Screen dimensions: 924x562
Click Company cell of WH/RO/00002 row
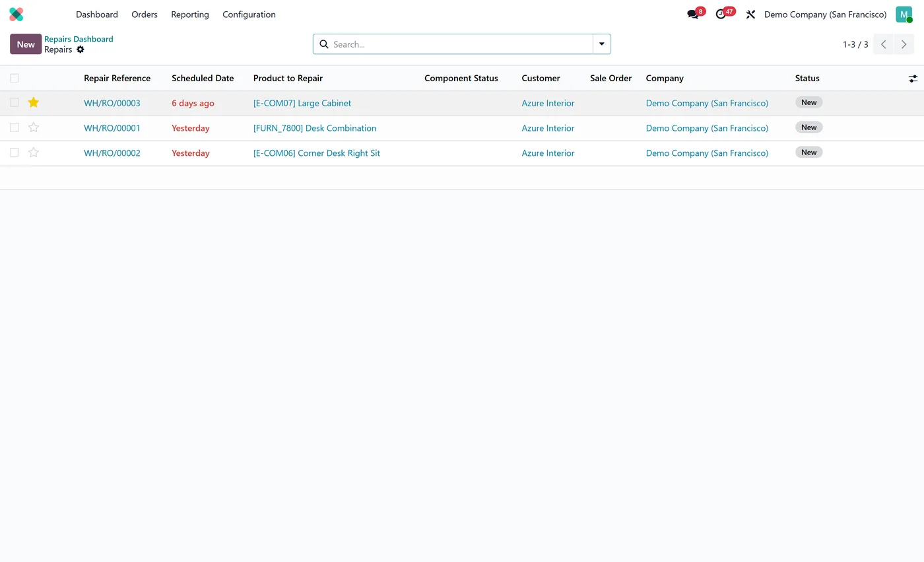[x=707, y=153]
